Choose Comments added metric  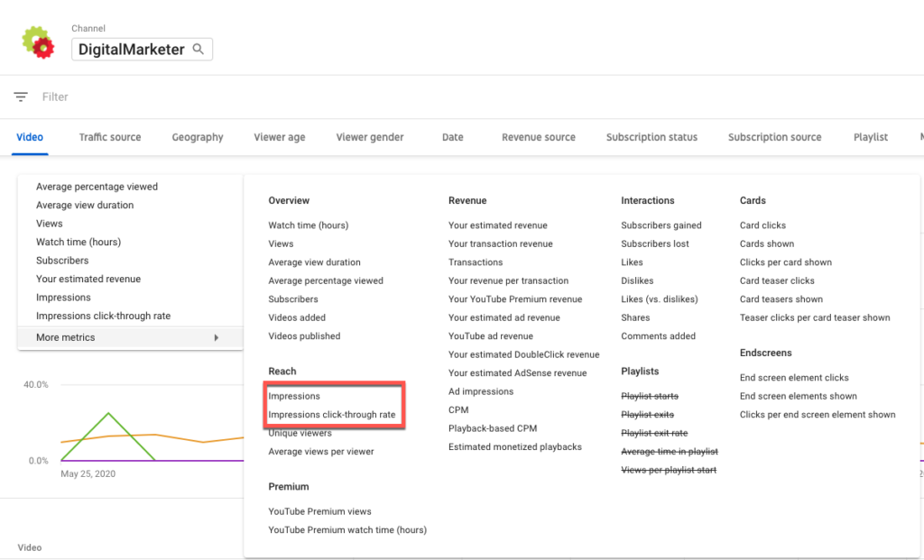658,336
